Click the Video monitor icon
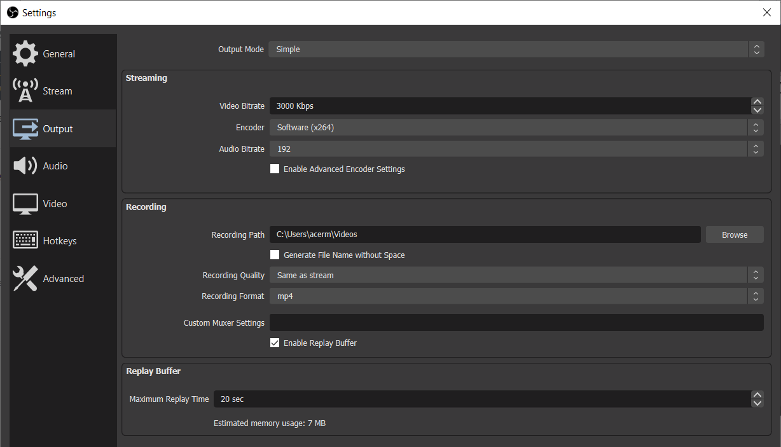This screenshot has width=781, height=447. 25,203
